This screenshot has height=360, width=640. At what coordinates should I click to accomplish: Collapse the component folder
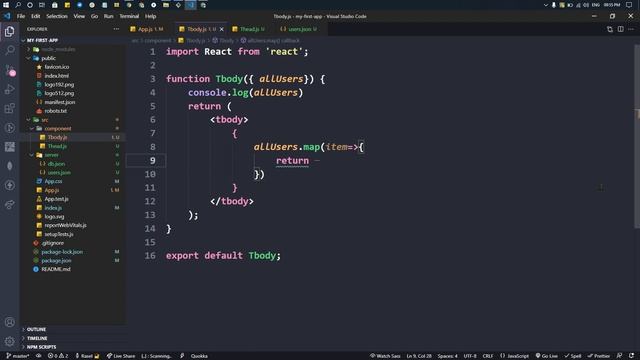[58, 129]
